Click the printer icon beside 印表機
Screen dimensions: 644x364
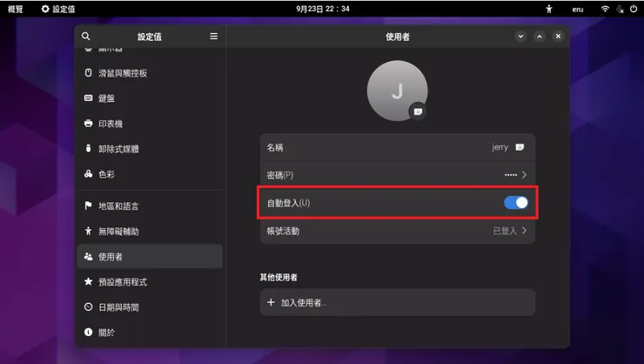pyautogui.click(x=88, y=124)
